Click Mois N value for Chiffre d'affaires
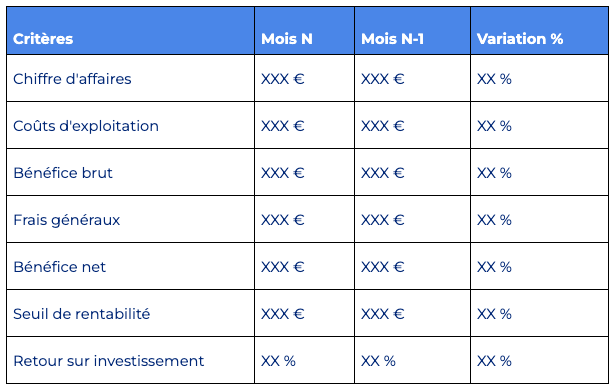 [304, 78]
